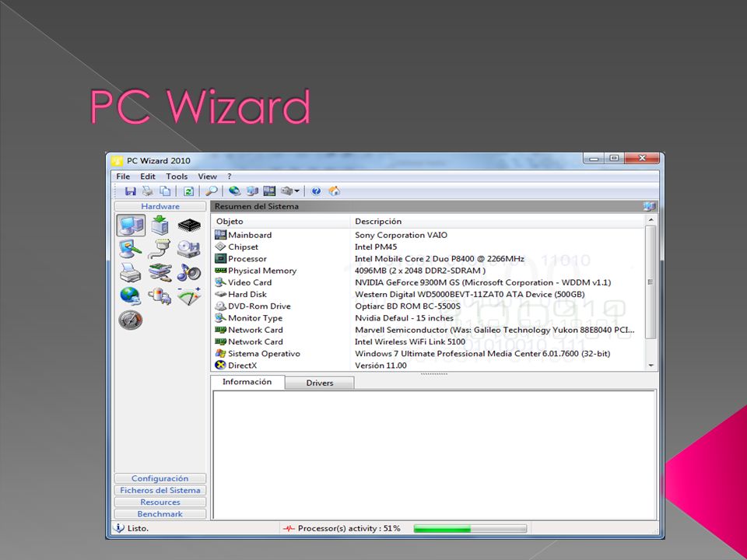
Task: Select the Video Card row
Action: coord(428,282)
